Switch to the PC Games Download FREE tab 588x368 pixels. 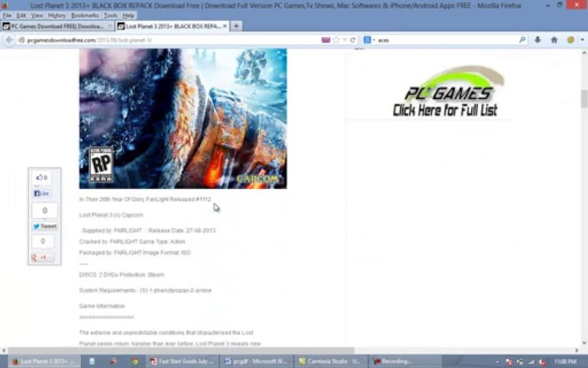click(x=56, y=26)
